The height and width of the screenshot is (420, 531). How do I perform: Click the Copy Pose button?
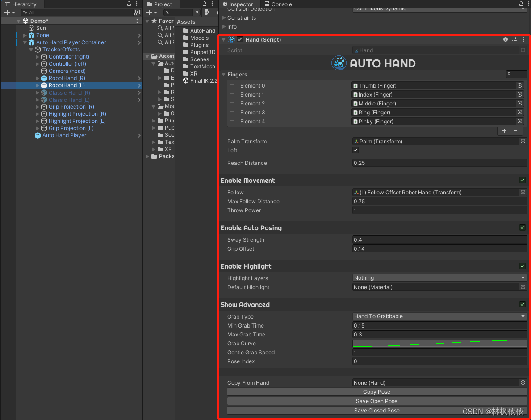click(376, 392)
